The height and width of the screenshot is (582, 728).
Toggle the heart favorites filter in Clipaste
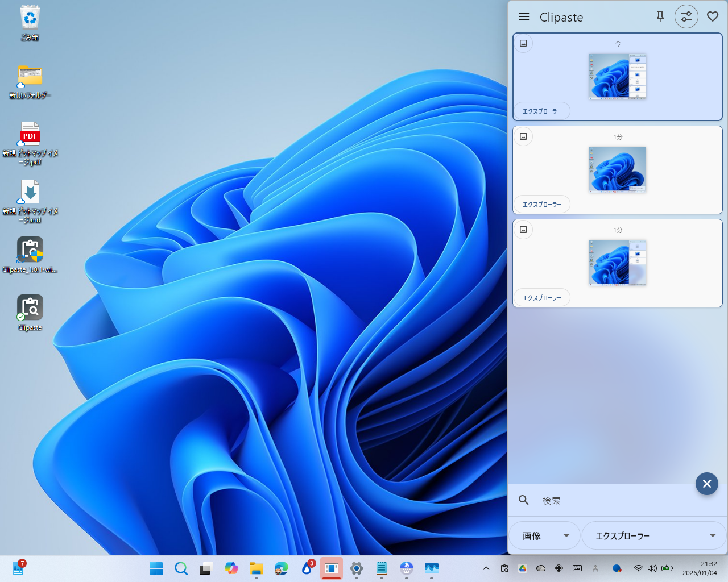point(713,17)
